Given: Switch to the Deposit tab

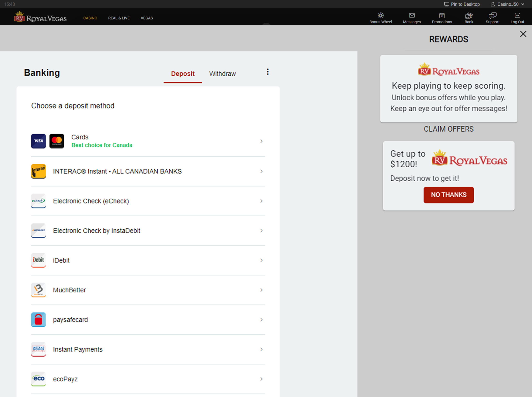Looking at the screenshot, I should [x=183, y=74].
